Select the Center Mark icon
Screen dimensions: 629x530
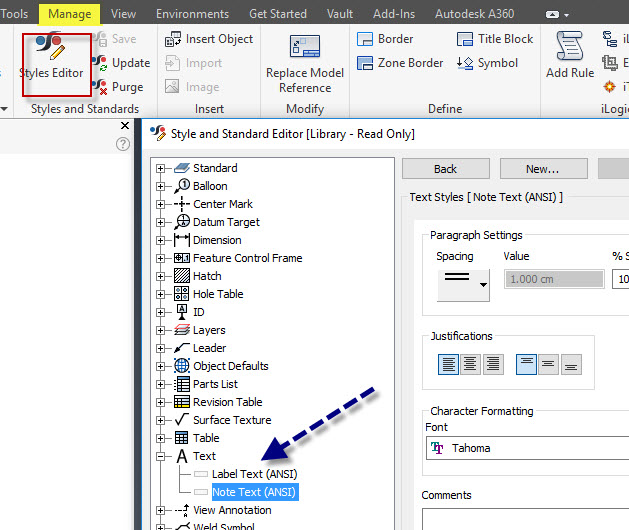point(182,204)
